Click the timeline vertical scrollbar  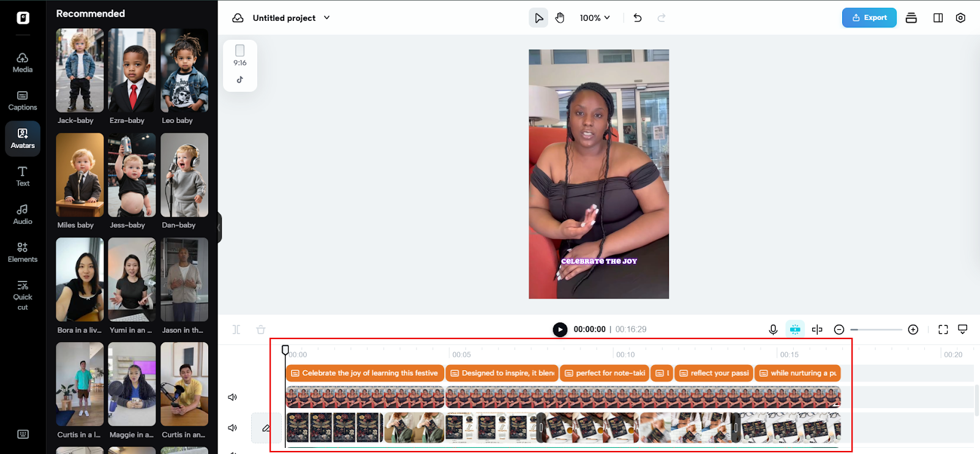tap(976, 399)
